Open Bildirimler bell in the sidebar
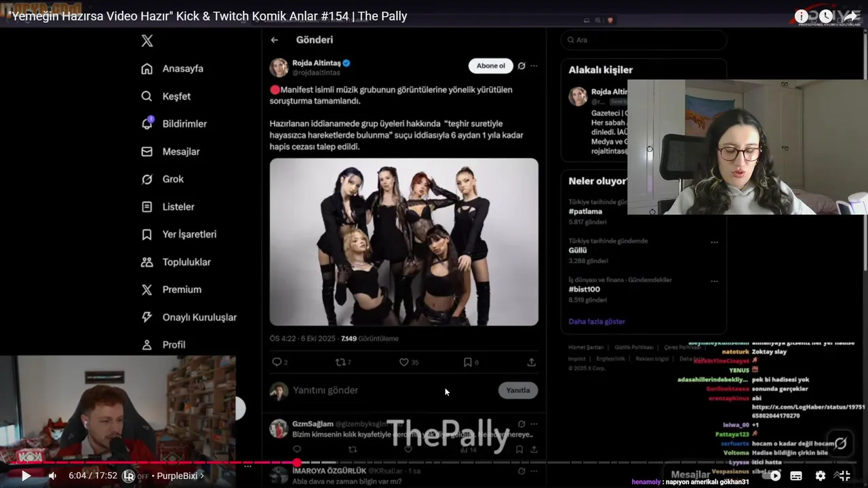 174,124
